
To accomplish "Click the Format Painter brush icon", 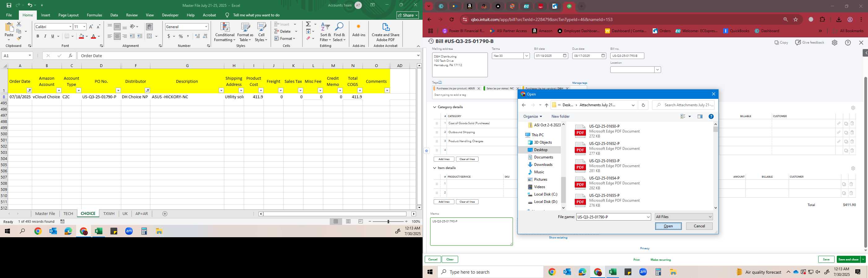I will point(19,38).
